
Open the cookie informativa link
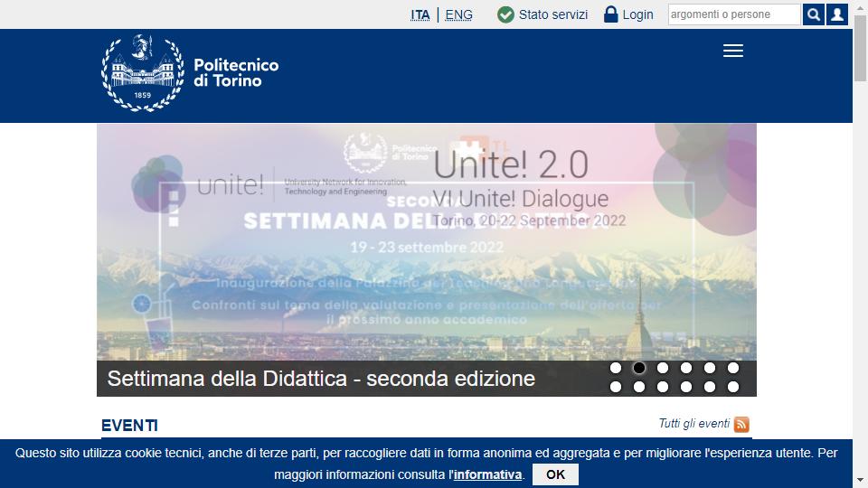click(x=487, y=474)
